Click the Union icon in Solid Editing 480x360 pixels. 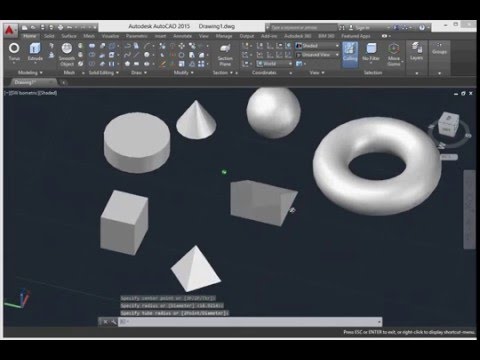click(92, 46)
